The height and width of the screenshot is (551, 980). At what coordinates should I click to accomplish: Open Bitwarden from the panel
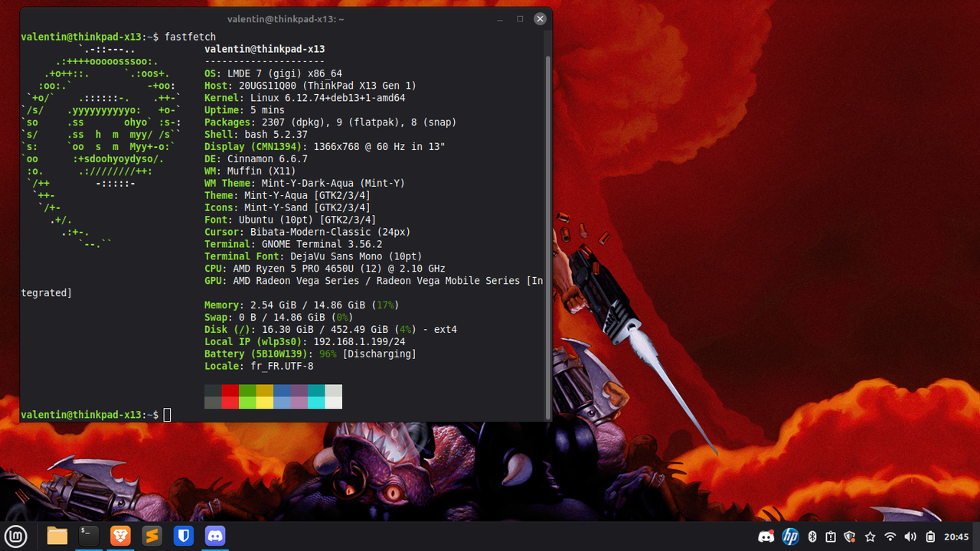coord(183,536)
